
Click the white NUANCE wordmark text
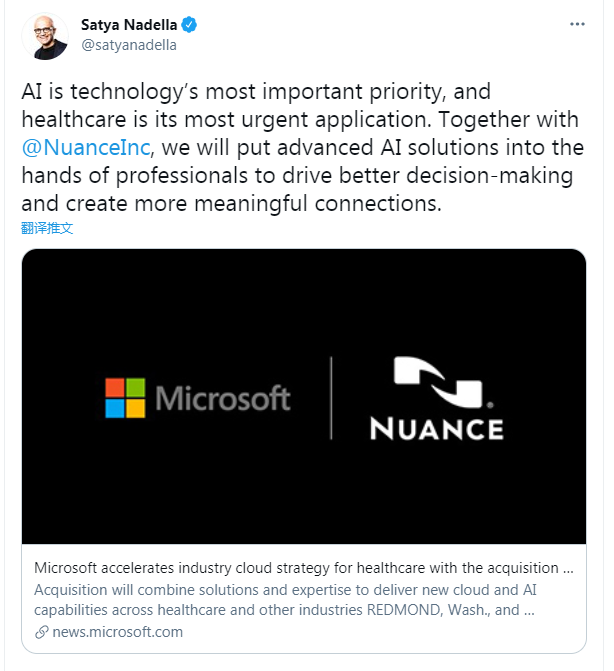(x=436, y=429)
